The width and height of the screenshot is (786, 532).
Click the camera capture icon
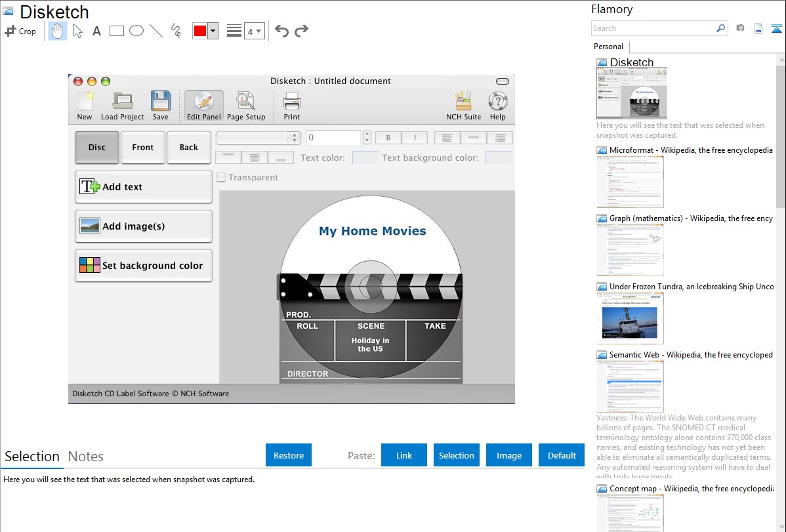(x=740, y=28)
